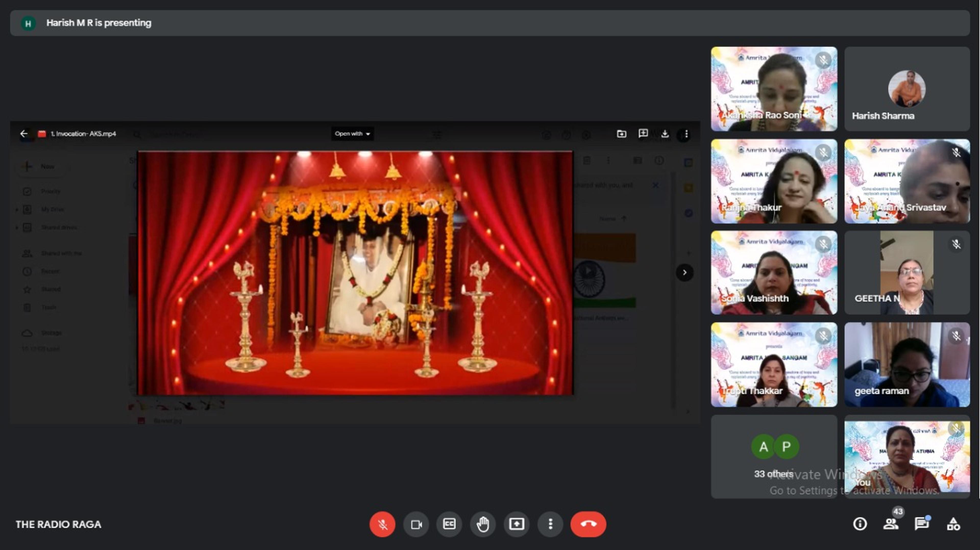Select your own 'You' video tile
Image resolution: width=980 pixels, height=550 pixels.
pyautogui.click(x=907, y=456)
